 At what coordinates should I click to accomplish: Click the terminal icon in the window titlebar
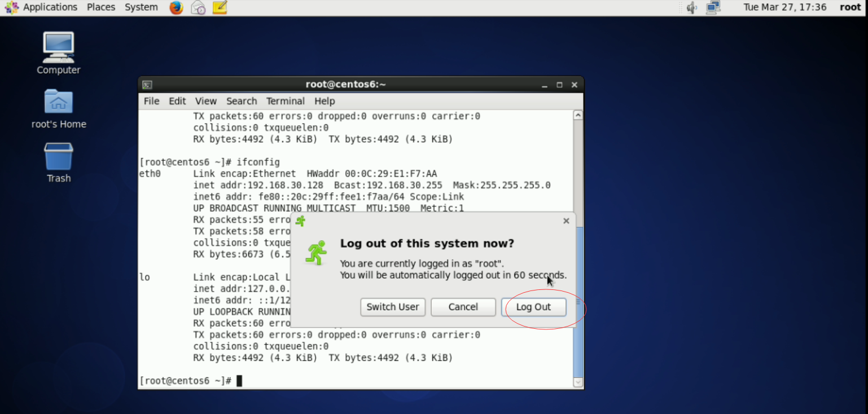147,84
